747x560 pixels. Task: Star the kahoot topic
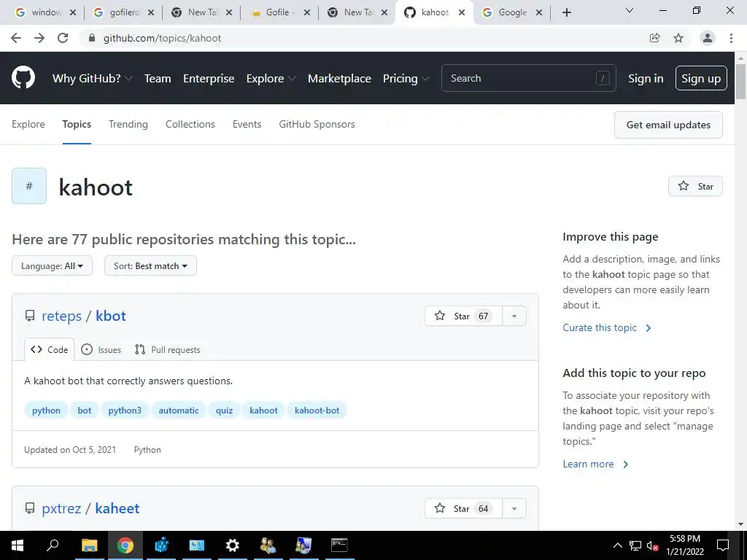(x=695, y=186)
